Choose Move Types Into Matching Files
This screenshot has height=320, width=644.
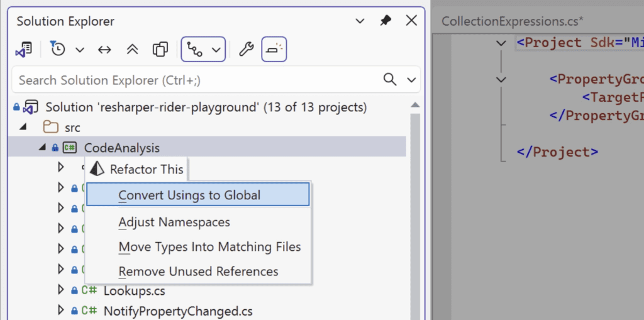[x=209, y=247]
